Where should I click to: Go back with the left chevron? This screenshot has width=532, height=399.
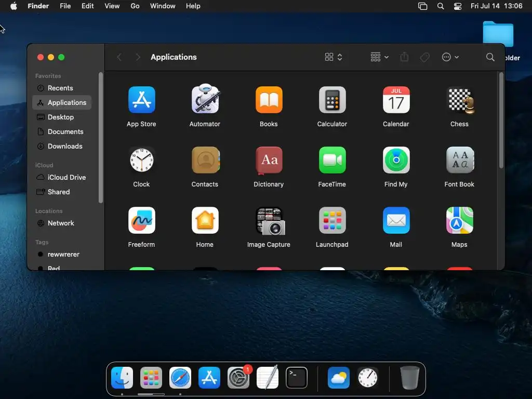[x=119, y=57]
